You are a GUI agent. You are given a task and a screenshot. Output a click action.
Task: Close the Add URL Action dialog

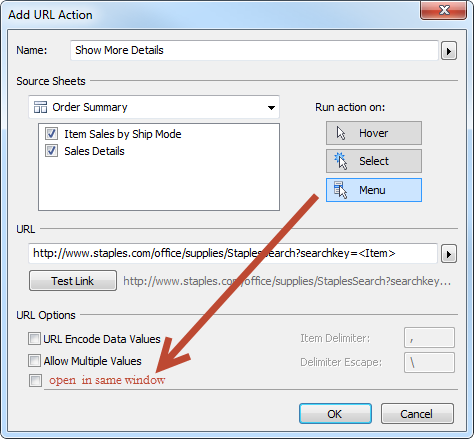tap(443, 10)
